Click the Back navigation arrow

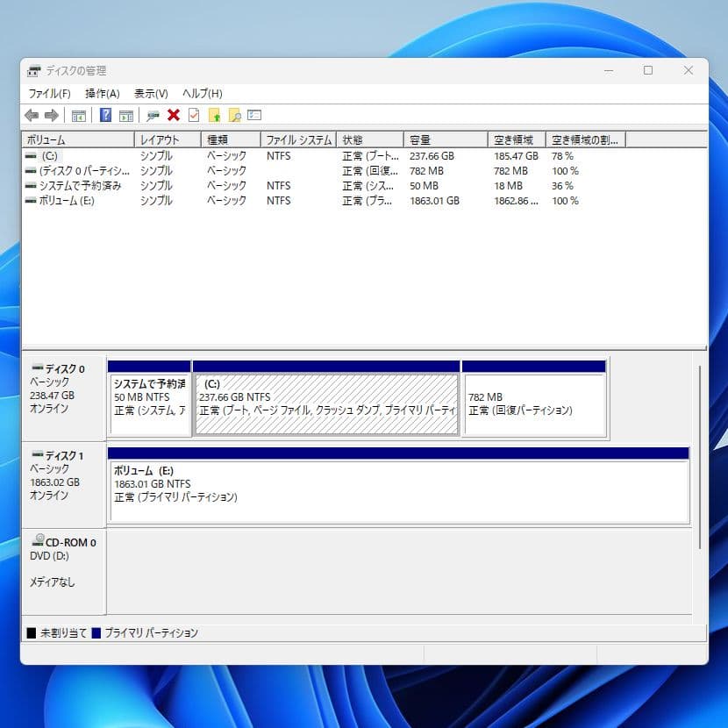tap(32, 115)
